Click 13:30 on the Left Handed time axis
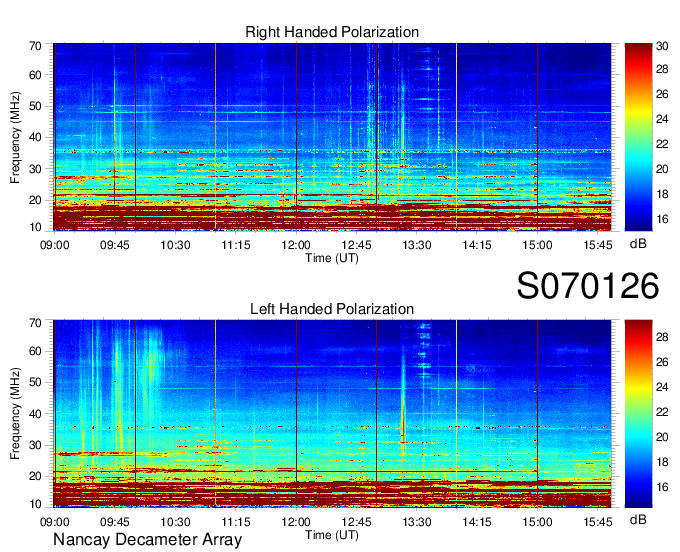The height and width of the screenshot is (552, 680). [417, 522]
